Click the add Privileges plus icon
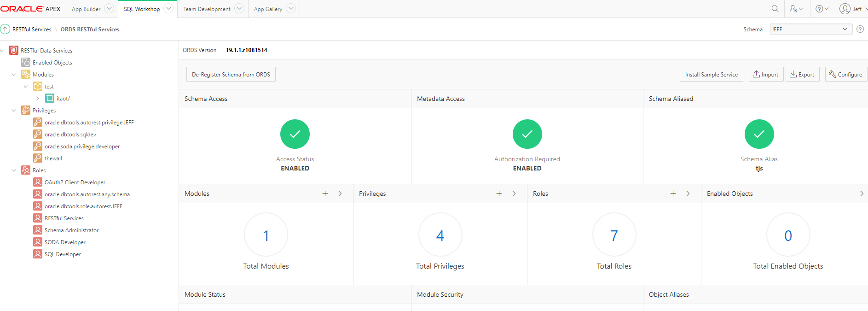 (x=499, y=194)
